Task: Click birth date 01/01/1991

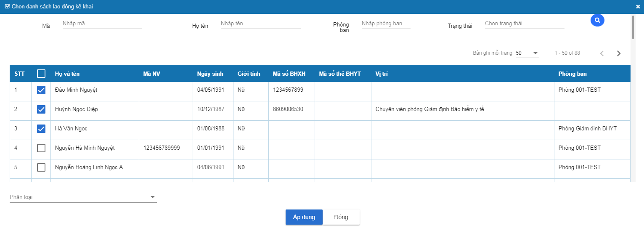Action: tap(211, 148)
